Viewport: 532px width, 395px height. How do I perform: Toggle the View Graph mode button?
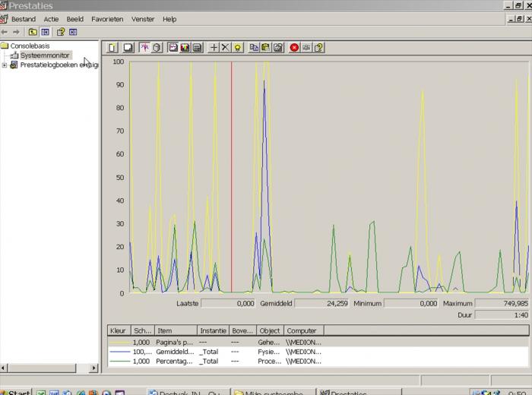[x=173, y=47]
